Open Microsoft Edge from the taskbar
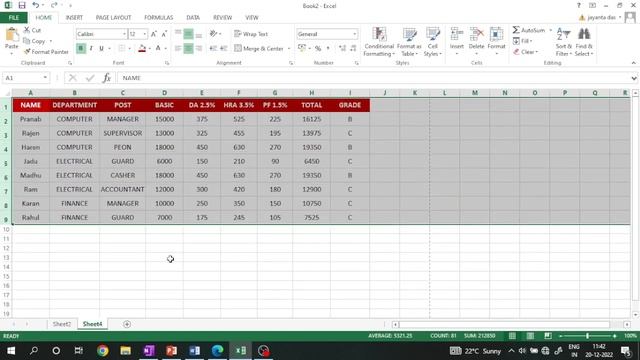The image size is (640, 360). pyautogui.click(x=218, y=351)
